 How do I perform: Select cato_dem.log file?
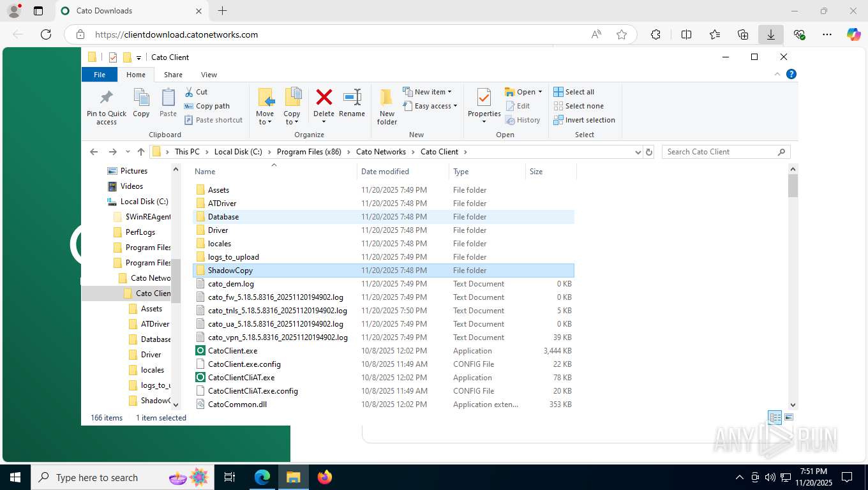[384, 284]
